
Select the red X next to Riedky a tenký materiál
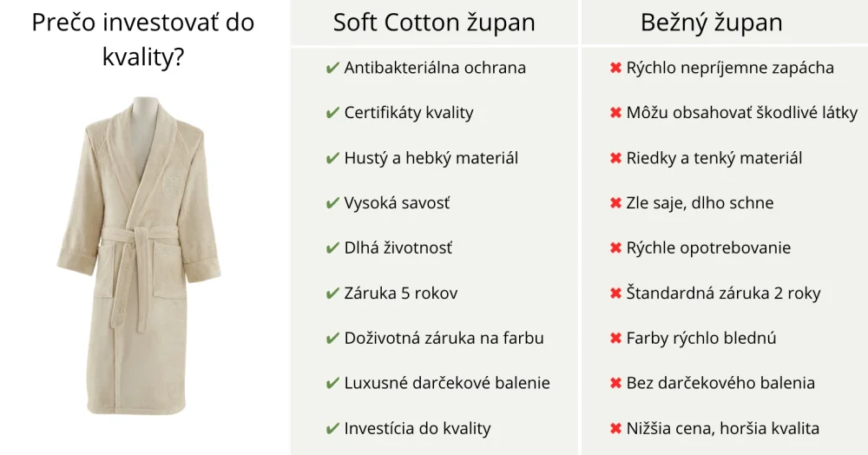click(615, 158)
